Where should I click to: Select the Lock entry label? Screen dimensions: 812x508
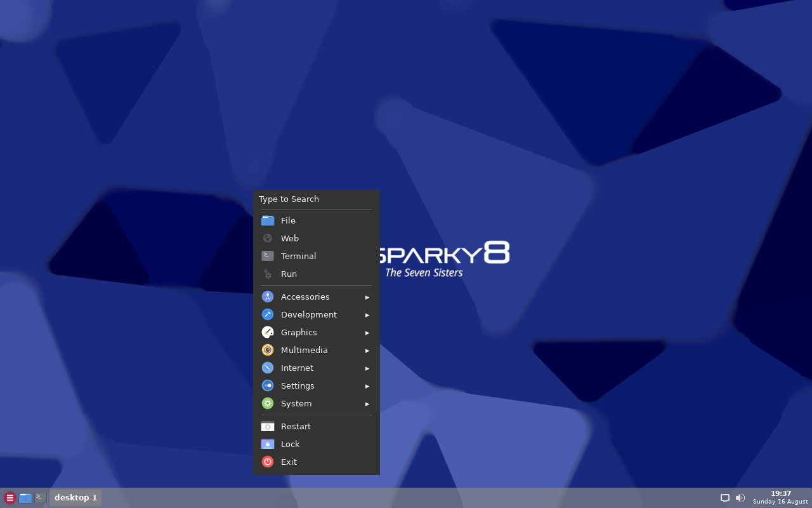290,444
